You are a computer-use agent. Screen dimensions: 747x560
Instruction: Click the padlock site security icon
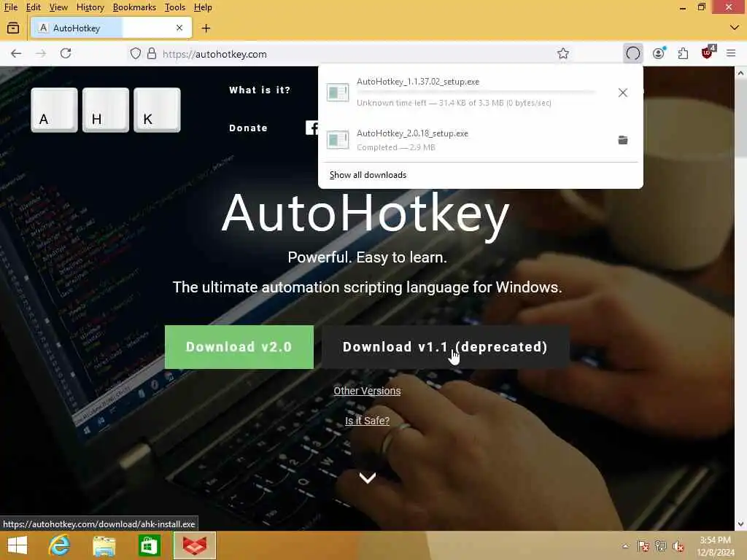pos(152,53)
